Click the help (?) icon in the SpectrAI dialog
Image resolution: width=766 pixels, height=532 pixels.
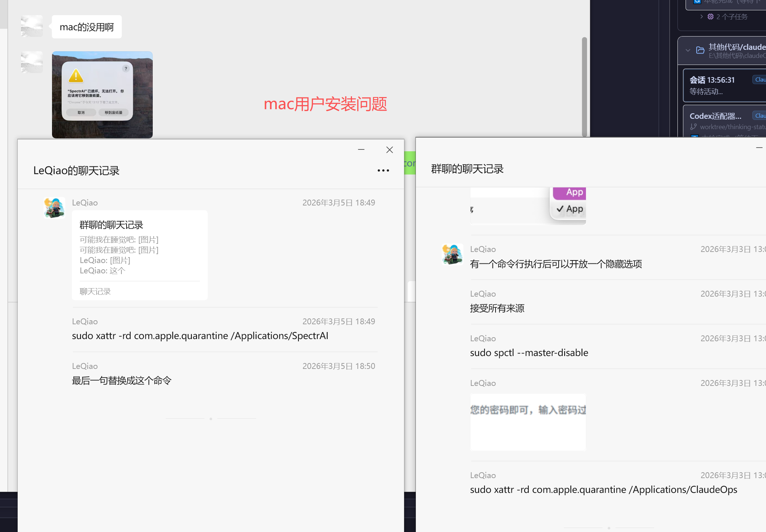point(126,68)
